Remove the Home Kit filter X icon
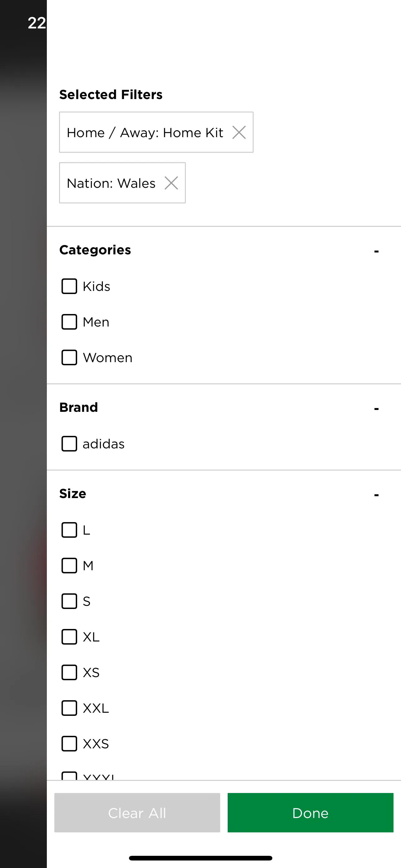 click(239, 132)
